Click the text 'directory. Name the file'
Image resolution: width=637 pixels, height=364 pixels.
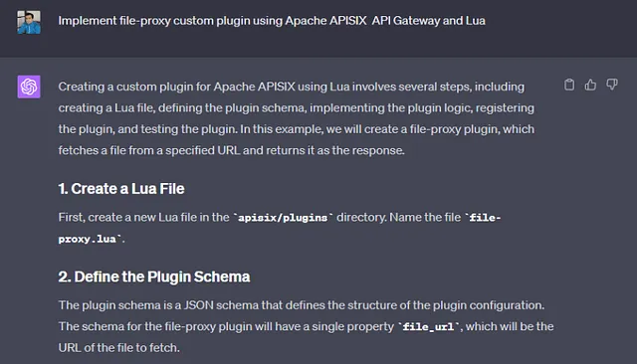tap(398, 218)
